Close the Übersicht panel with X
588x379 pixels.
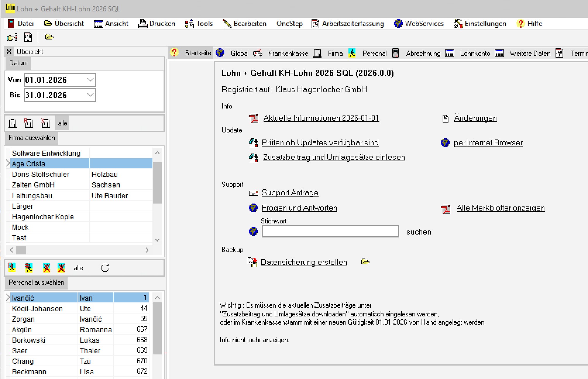[9, 52]
